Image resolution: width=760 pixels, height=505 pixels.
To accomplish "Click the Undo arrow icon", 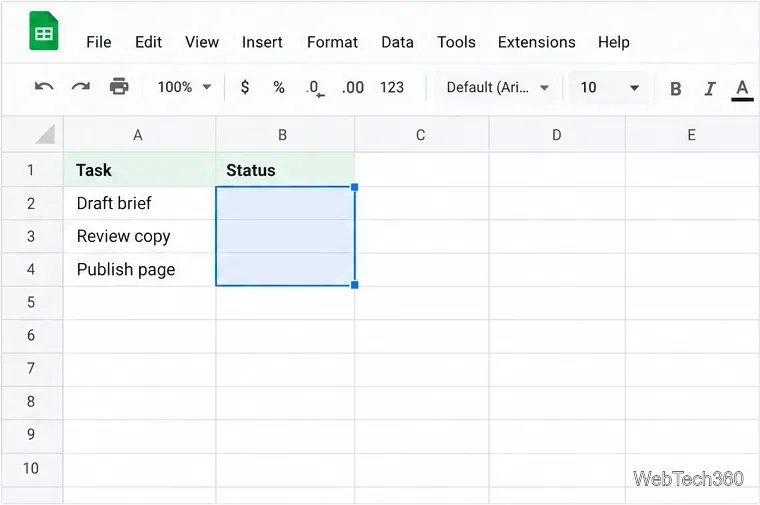I will pyautogui.click(x=44, y=87).
